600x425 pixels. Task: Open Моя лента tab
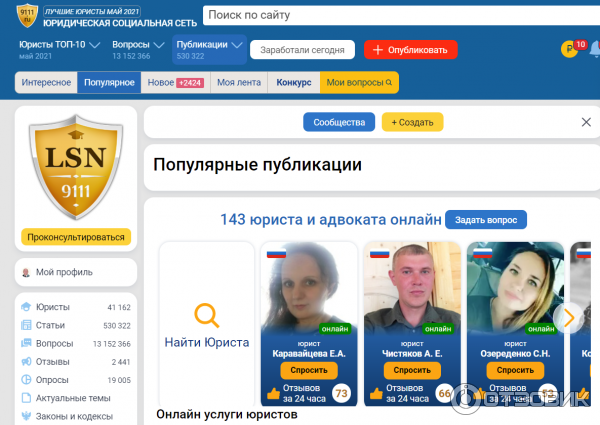tap(239, 82)
